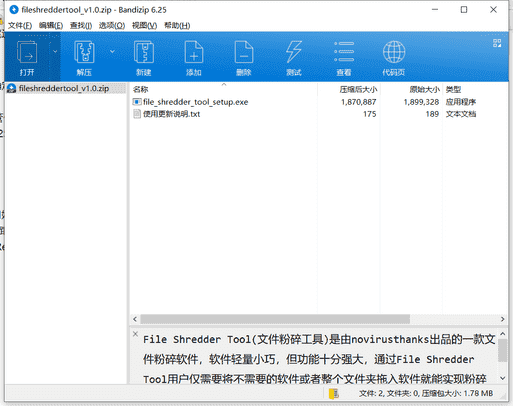Click type cell 文本文档

point(461,114)
